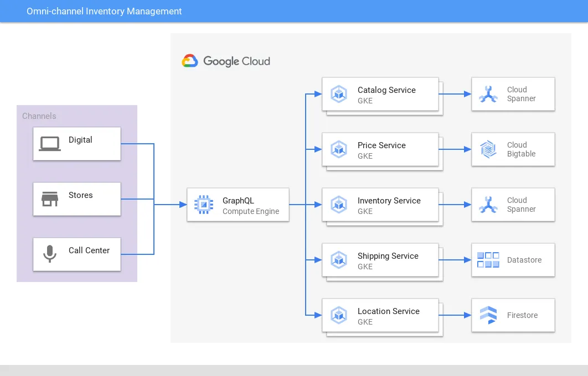The width and height of the screenshot is (588, 376).
Task: Select the Cloud Bigtable label
Action: (521, 149)
